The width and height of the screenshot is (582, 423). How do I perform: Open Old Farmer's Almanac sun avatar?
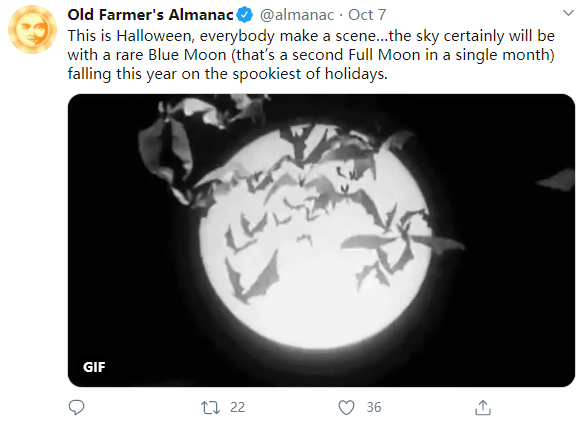pos(32,29)
